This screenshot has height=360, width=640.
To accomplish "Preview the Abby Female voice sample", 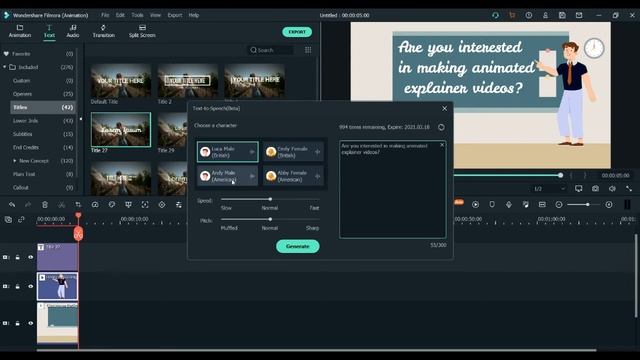I will (x=318, y=176).
